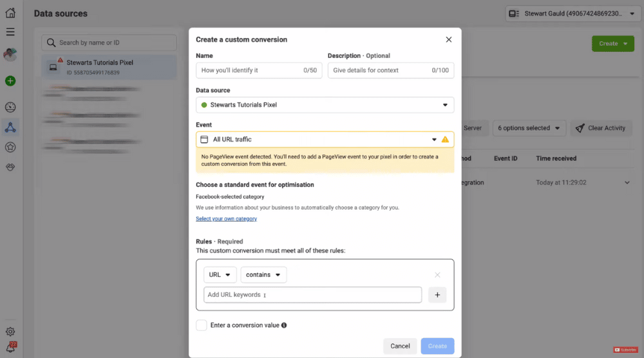Click the Server filter button
Image resolution: width=644 pixels, height=358 pixels.
(x=475, y=128)
